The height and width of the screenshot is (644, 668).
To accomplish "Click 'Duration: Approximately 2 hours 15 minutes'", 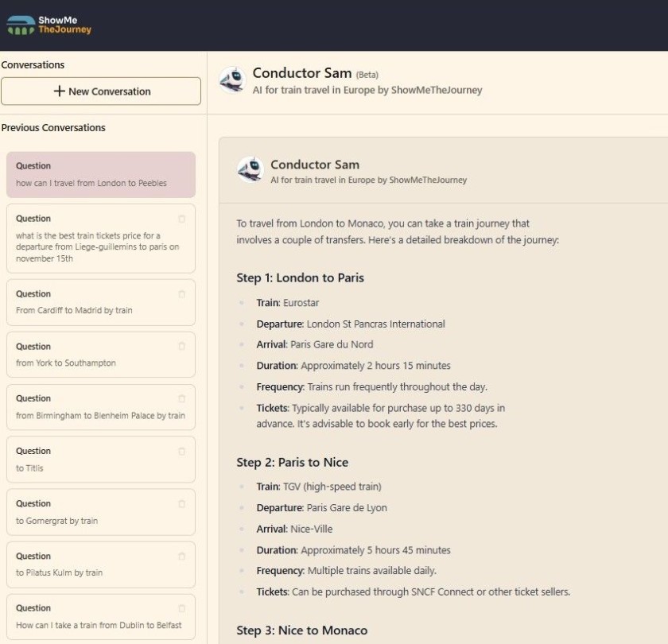I will [353, 366].
